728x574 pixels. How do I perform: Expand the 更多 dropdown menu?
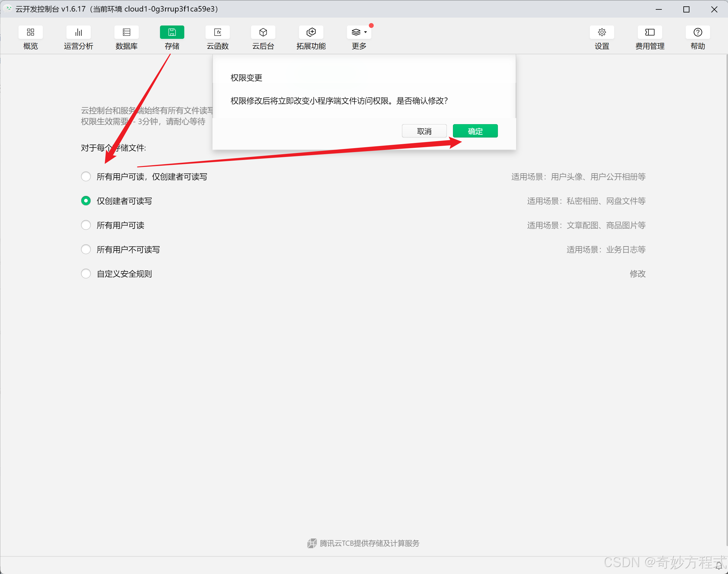coord(359,32)
